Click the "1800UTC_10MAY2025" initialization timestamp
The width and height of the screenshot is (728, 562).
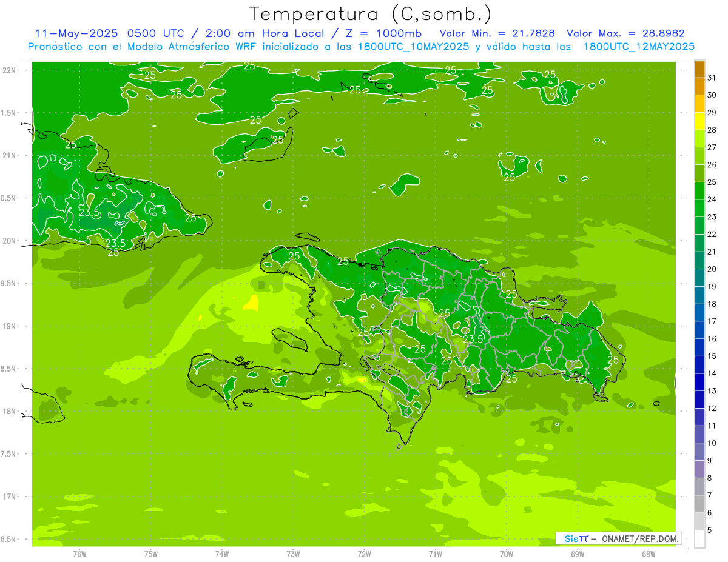pos(412,47)
